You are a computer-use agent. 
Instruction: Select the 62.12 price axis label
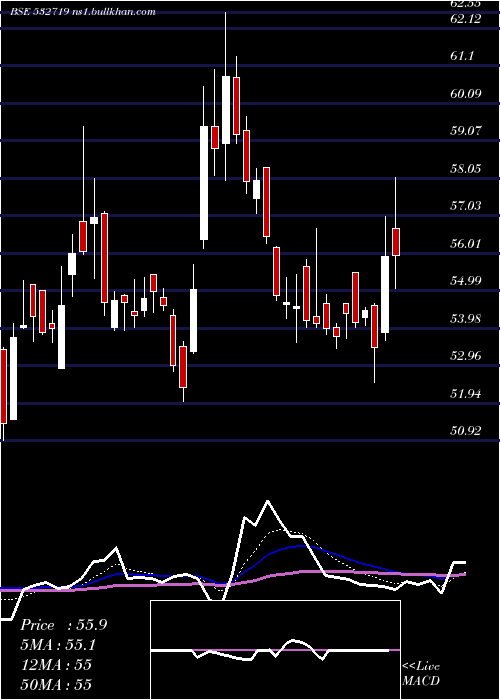(x=466, y=19)
